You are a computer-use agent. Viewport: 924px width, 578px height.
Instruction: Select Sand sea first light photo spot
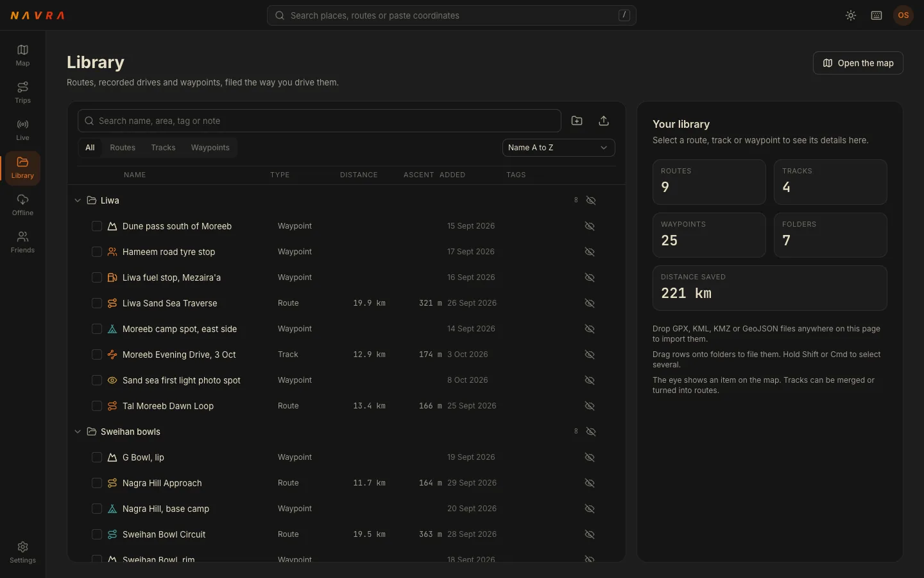346,380
